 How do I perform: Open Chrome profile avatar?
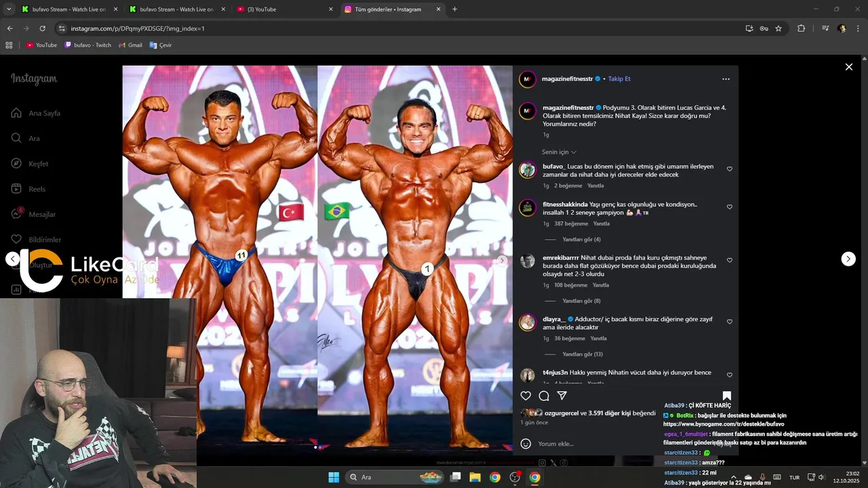[x=842, y=28]
